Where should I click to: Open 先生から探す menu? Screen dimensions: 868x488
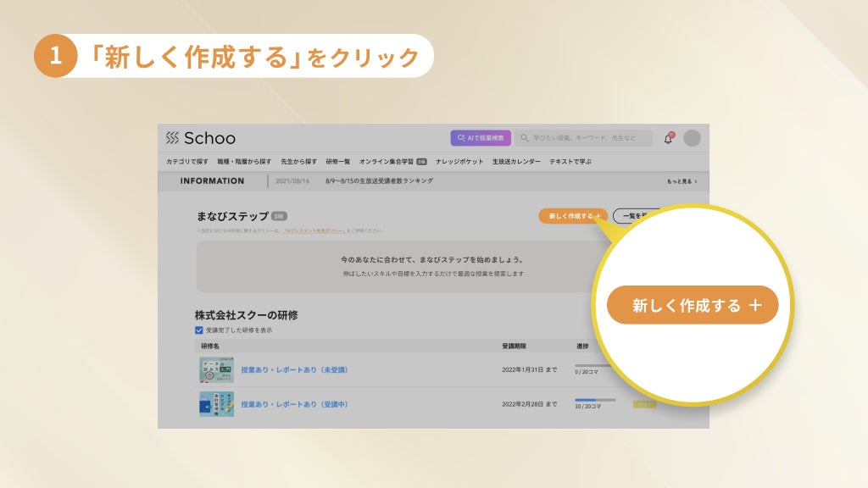click(298, 162)
